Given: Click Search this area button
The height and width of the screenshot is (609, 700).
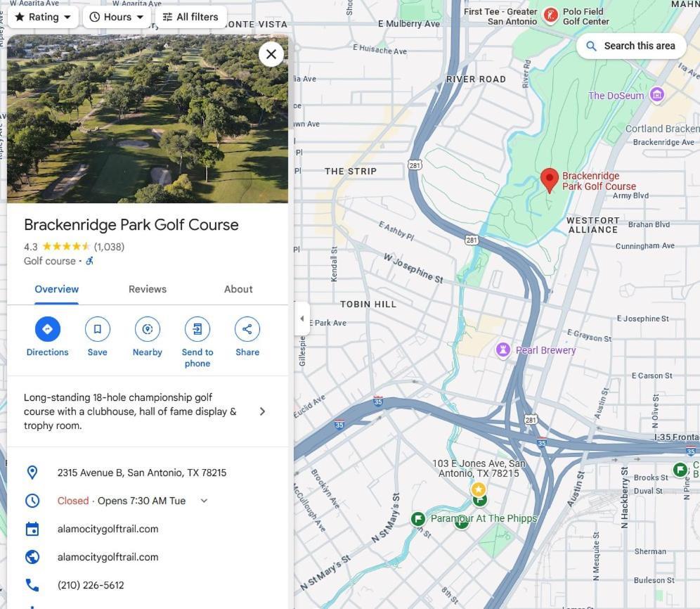Looking at the screenshot, I should (631, 46).
